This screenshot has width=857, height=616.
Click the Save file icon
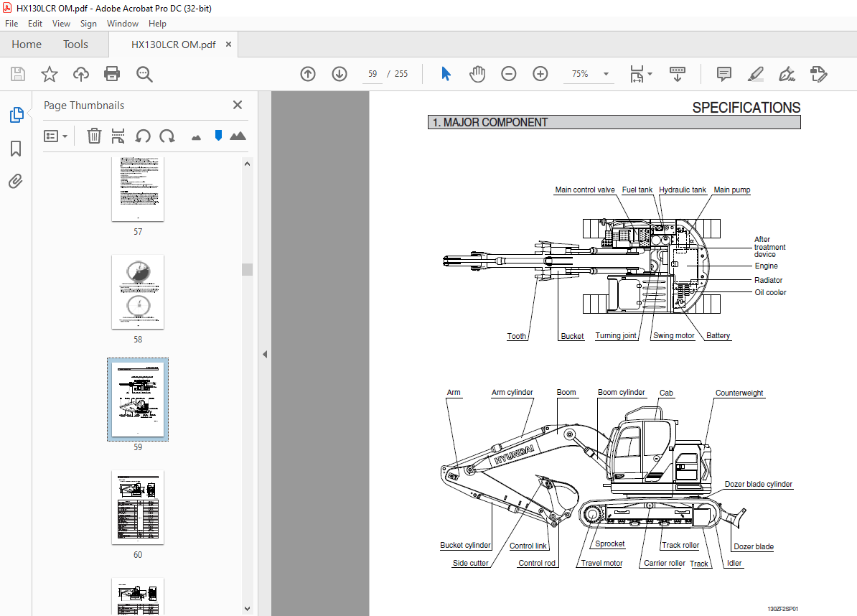pos(18,74)
